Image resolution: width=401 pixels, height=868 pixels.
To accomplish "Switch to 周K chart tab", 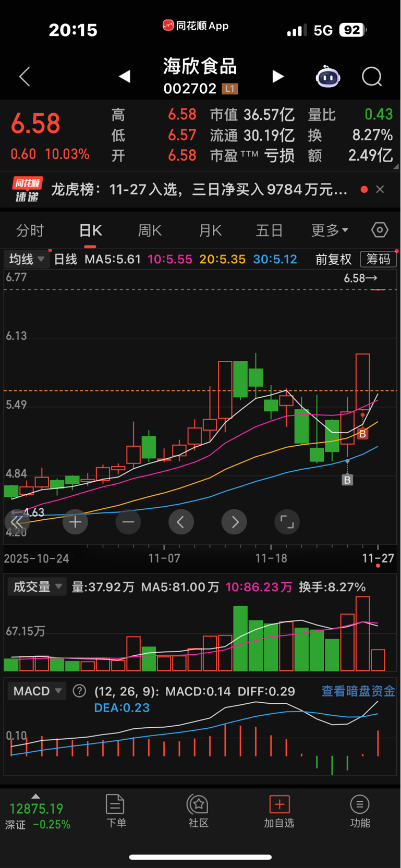I will (150, 230).
